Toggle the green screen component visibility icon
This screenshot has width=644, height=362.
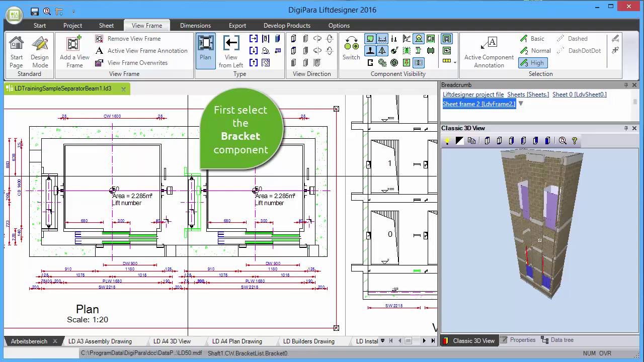tap(370, 39)
